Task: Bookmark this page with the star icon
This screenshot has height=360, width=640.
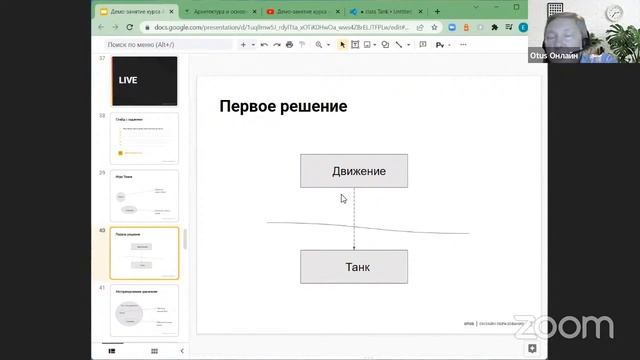Action: (434, 27)
